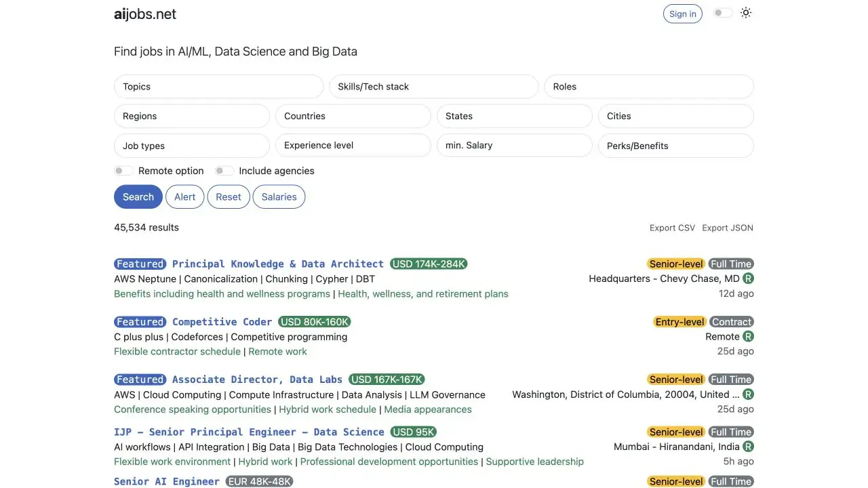Click the USD 80K-160K salary badge
The height and width of the screenshot is (488, 868).
[315, 322]
